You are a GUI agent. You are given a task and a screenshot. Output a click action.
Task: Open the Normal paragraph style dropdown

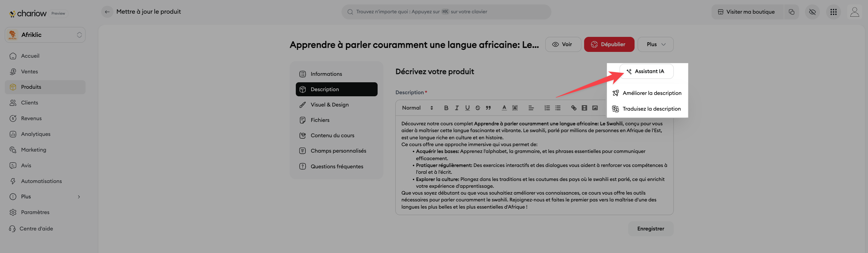coord(417,108)
